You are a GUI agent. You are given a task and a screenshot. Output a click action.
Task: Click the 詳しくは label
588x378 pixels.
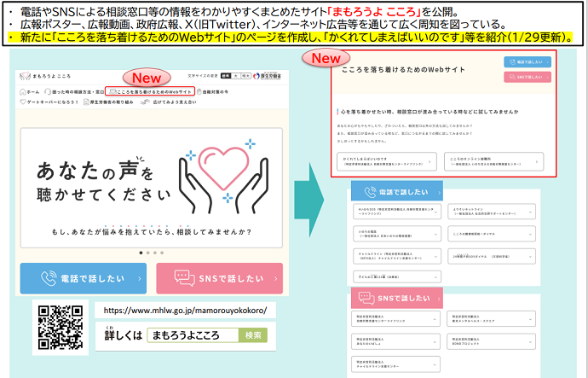tap(124, 334)
